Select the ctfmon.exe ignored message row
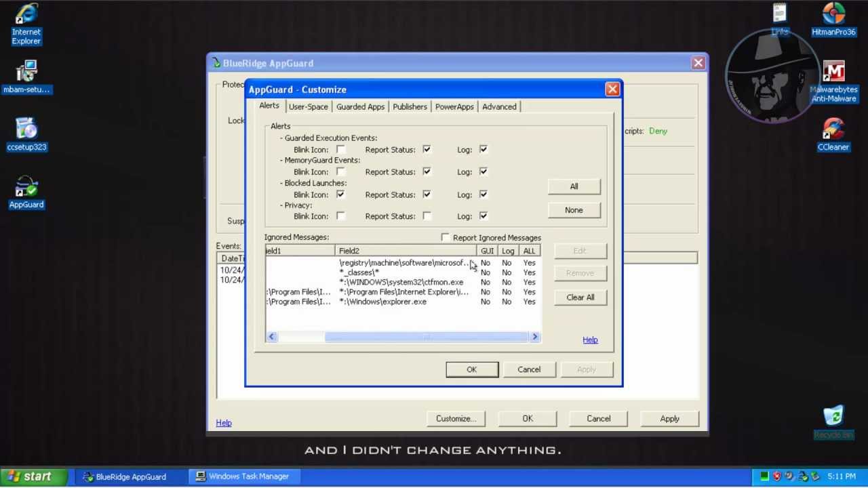The width and height of the screenshot is (868, 488). pyautogui.click(x=403, y=282)
